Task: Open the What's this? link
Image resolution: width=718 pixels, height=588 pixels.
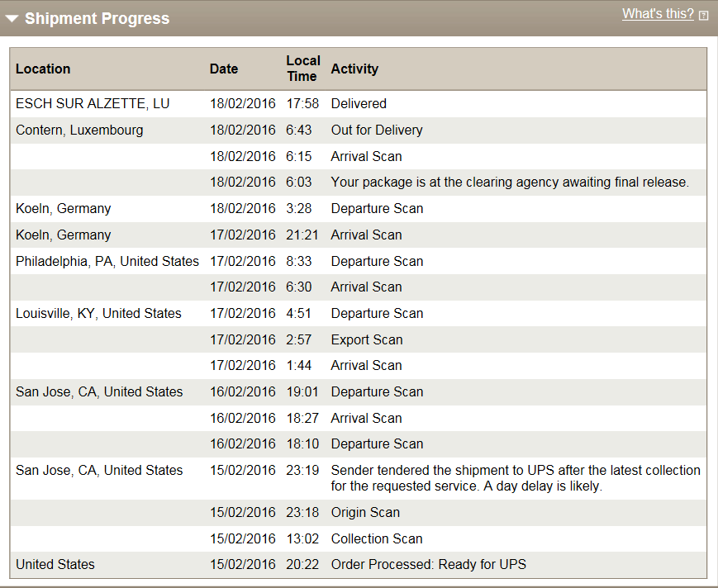Action: point(658,13)
